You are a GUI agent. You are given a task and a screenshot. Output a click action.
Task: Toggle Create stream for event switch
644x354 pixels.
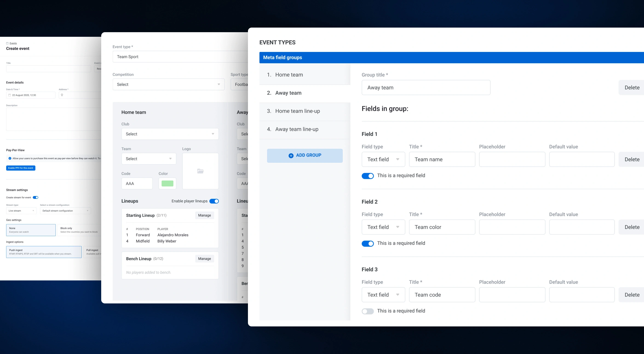(35, 198)
